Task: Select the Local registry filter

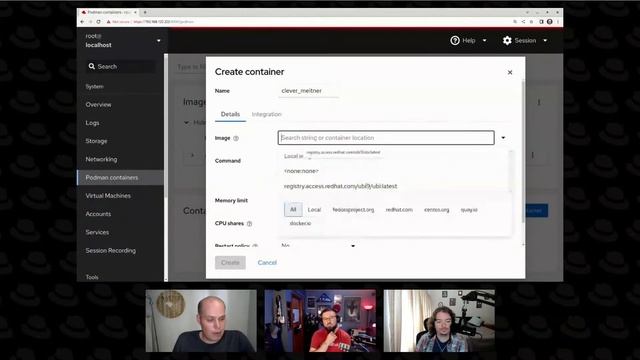Action: click(314, 210)
